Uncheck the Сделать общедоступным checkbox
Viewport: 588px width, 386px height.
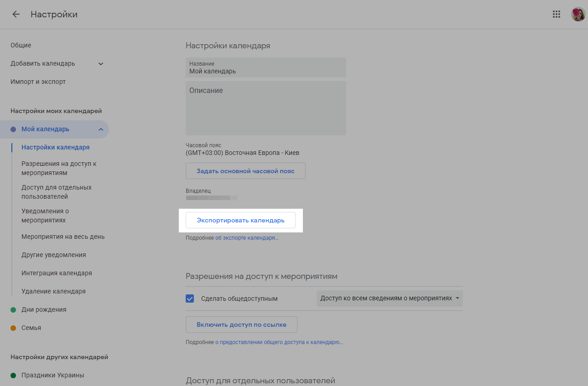click(190, 299)
